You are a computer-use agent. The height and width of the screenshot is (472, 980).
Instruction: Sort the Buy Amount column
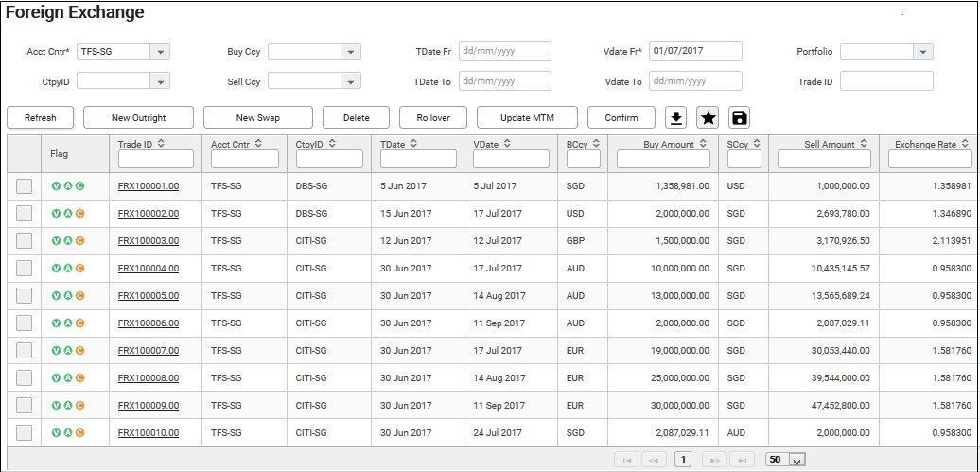[701, 144]
